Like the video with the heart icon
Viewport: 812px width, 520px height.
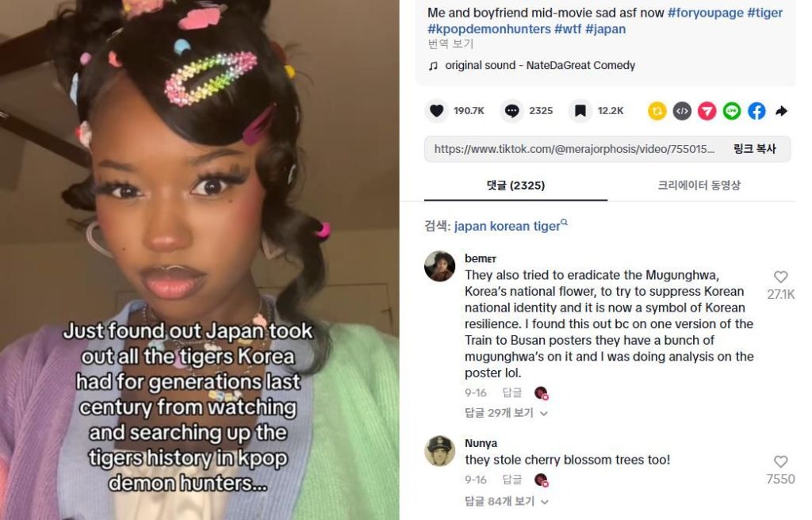(x=437, y=111)
